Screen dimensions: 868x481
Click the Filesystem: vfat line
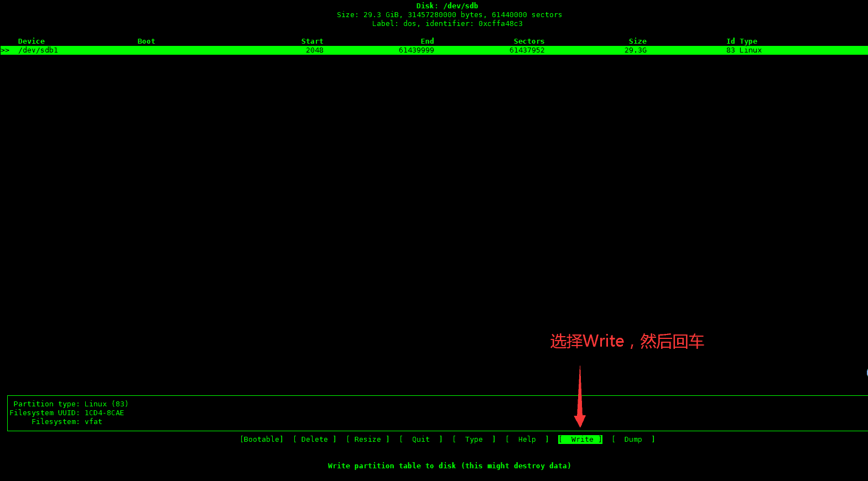coord(67,422)
